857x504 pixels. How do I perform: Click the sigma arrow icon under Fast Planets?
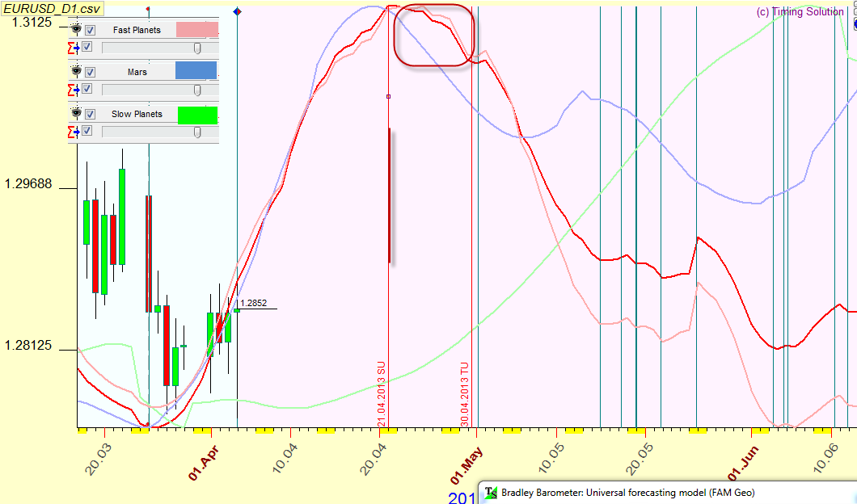tap(74, 48)
